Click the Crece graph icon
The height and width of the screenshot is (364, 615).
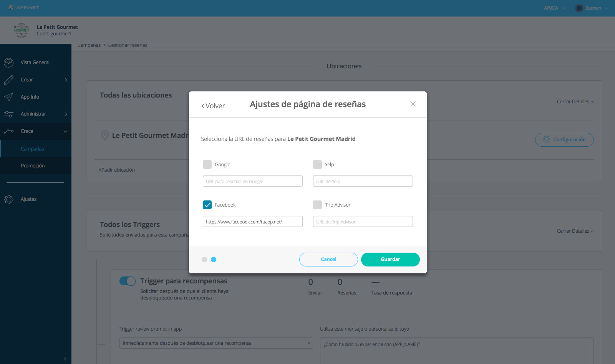click(x=8, y=131)
